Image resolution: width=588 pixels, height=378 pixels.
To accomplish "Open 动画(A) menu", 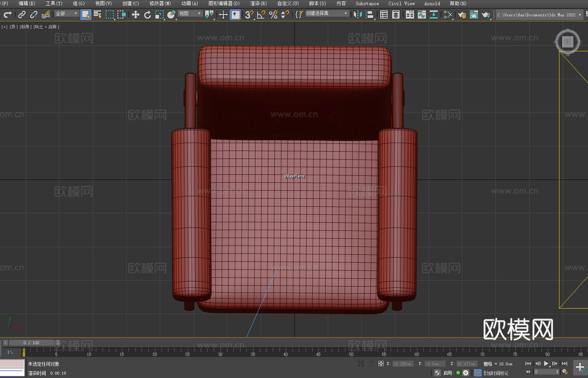I will pos(190,3).
